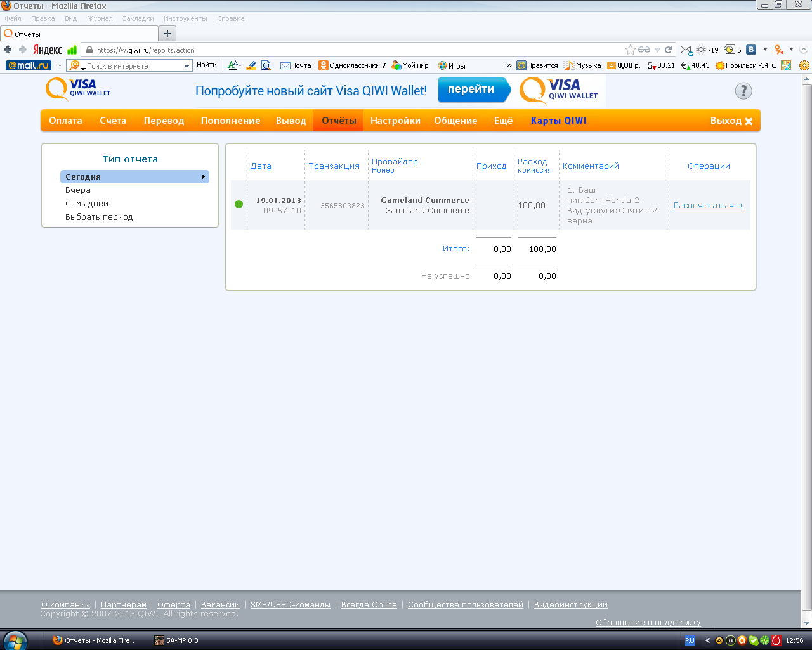Viewport: 812px width, 650px height.
Task: Check the dollar rate 30.21 widget
Action: pyautogui.click(x=661, y=65)
